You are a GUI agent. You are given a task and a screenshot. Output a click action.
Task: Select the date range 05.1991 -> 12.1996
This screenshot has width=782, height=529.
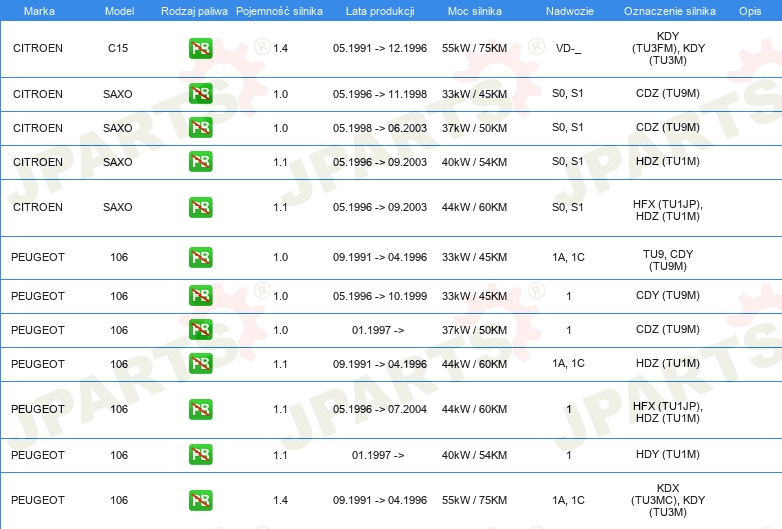point(380,48)
